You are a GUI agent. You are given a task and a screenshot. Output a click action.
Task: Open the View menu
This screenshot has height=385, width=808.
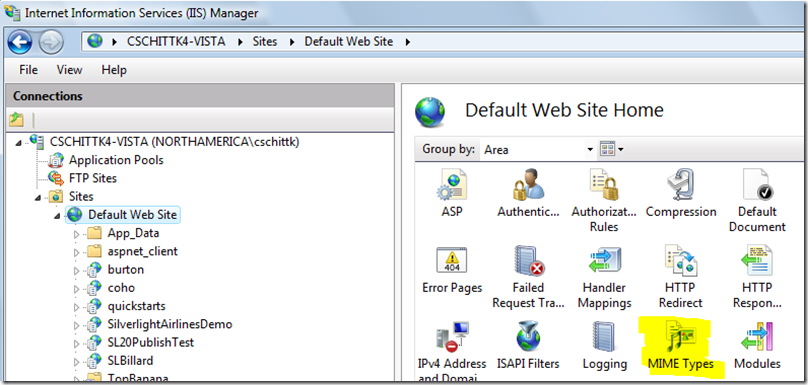(x=70, y=70)
